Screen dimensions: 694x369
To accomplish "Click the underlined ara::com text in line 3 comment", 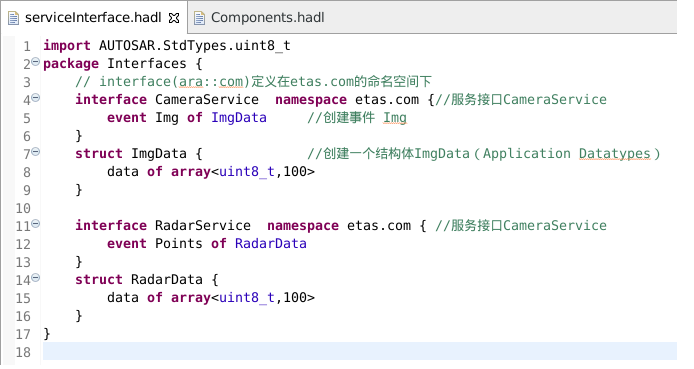I will (x=211, y=82).
